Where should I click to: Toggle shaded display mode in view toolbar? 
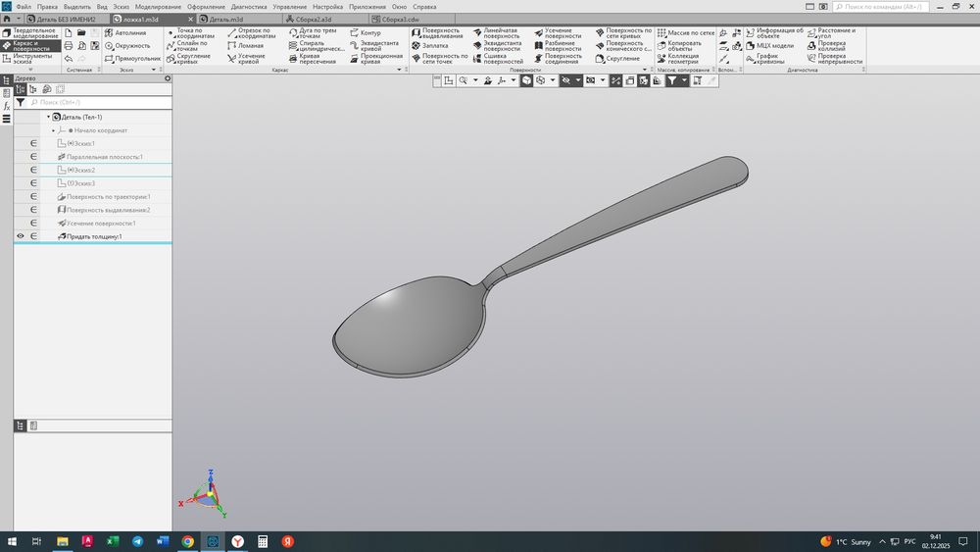pyautogui.click(x=527, y=80)
